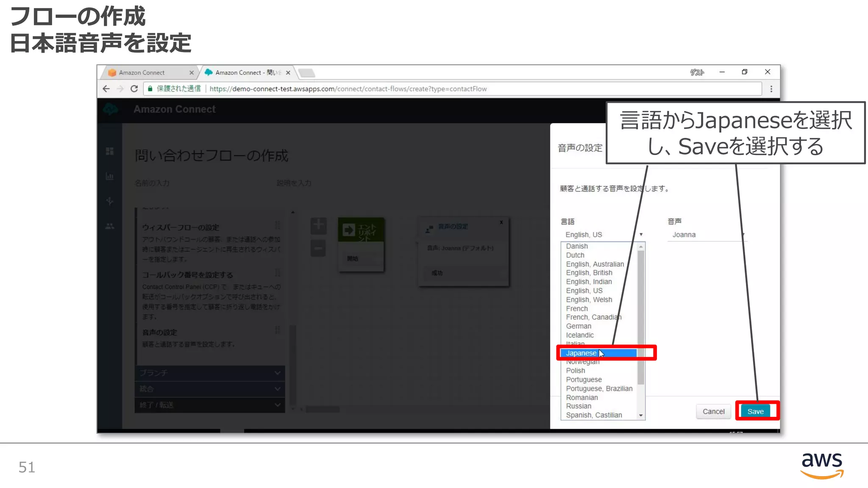Click the browser forward arrow

[x=120, y=89]
